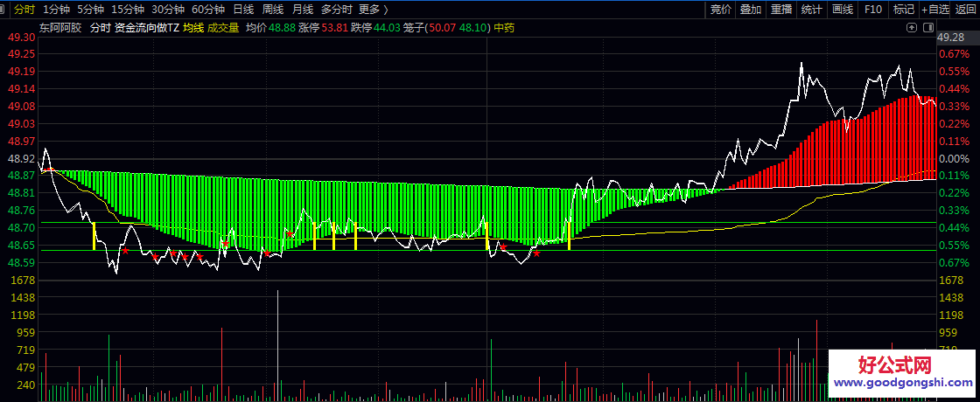
Task: Click the 重播 replay button
Action: tap(781, 10)
